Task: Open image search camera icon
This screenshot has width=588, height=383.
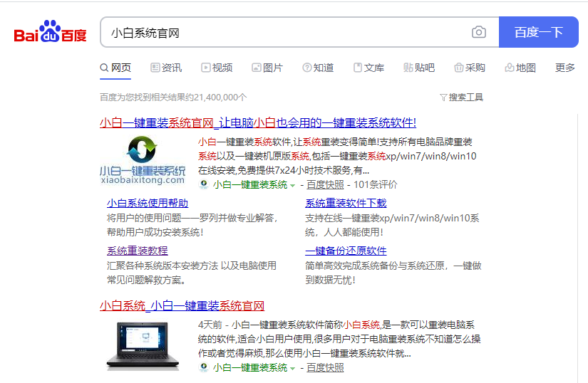Action: (479, 32)
